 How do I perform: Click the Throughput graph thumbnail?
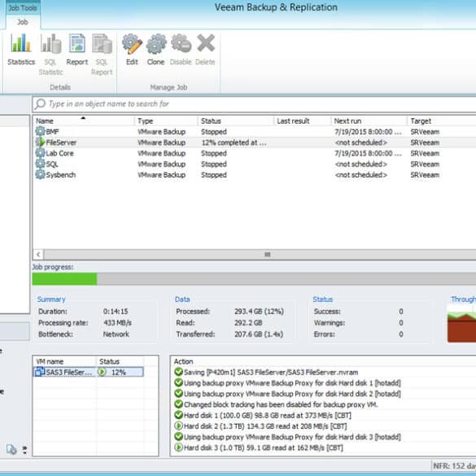pyautogui.click(x=461, y=324)
